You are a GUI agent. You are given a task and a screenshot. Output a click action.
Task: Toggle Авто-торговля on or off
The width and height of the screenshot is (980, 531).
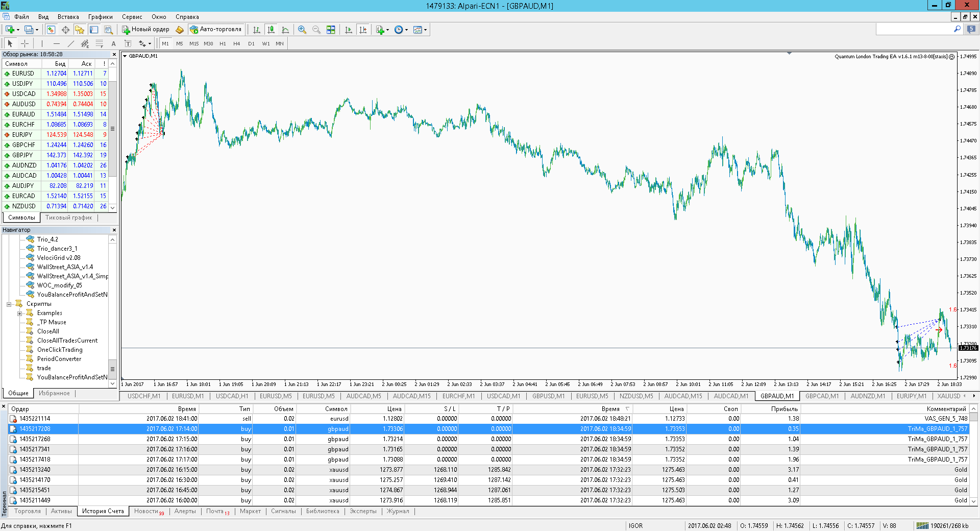(x=215, y=30)
